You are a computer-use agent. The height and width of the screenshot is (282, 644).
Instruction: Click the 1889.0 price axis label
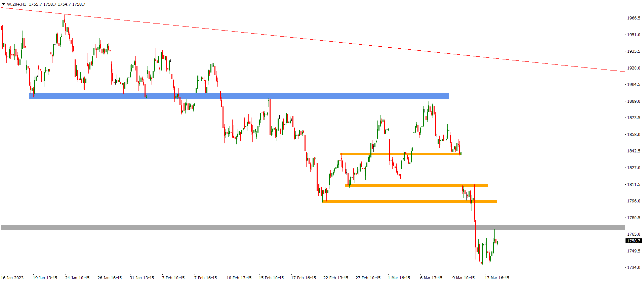634,101
